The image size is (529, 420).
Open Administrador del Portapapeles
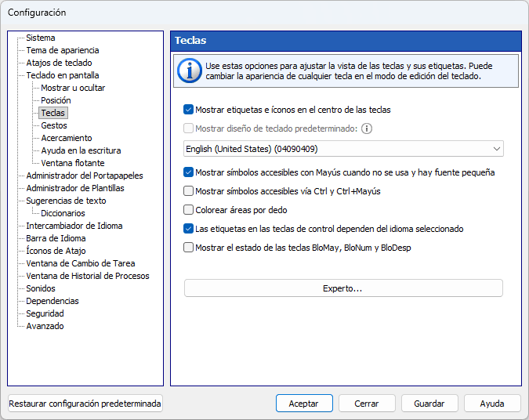tap(85, 176)
